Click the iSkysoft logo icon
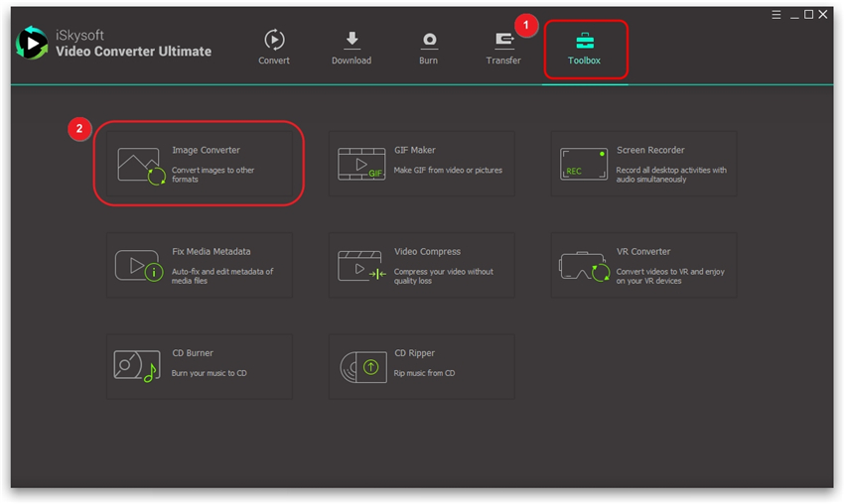Viewport: 844px width, 504px height. click(32, 44)
